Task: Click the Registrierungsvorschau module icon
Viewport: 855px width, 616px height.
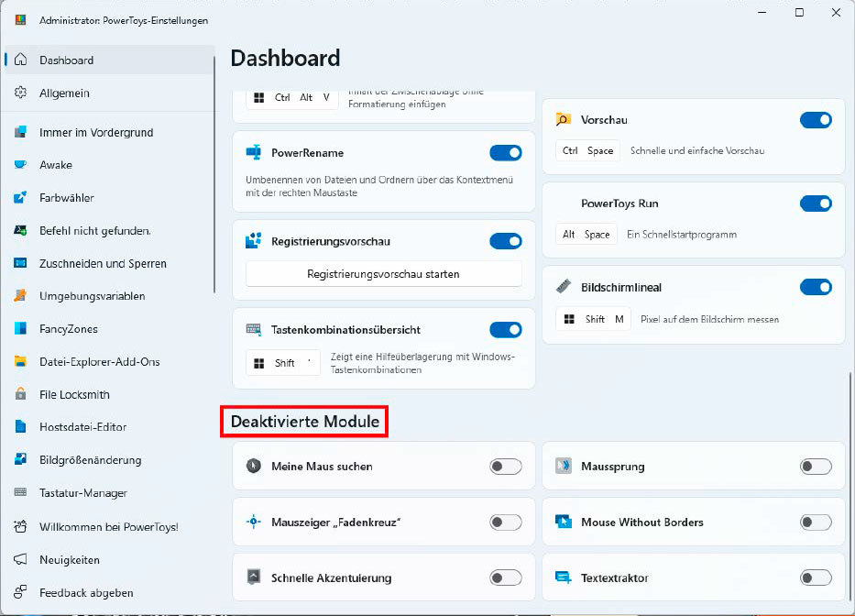Action: click(254, 240)
